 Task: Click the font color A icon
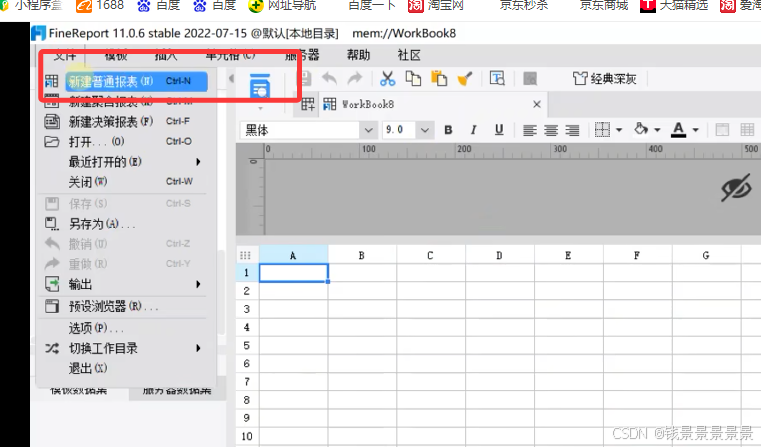[x=678, y=130]
